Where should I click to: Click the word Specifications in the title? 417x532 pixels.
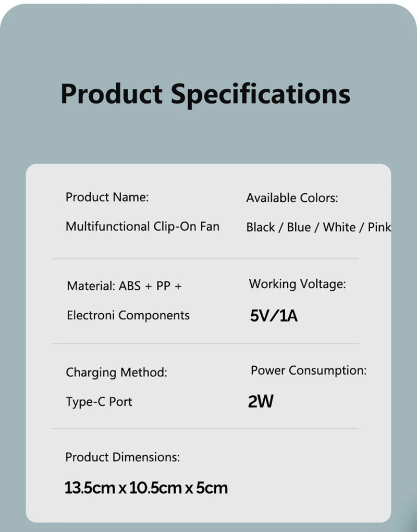pos(260,95)
